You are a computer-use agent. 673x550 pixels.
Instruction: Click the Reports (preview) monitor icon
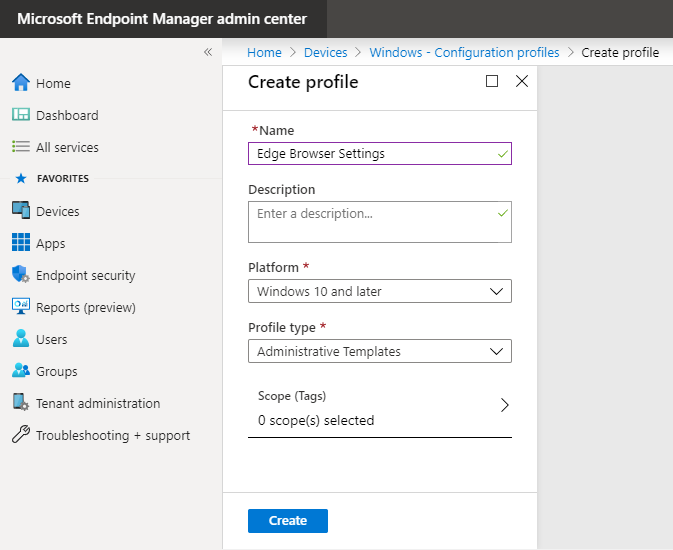pyautogui.click(x=21, y=306)
